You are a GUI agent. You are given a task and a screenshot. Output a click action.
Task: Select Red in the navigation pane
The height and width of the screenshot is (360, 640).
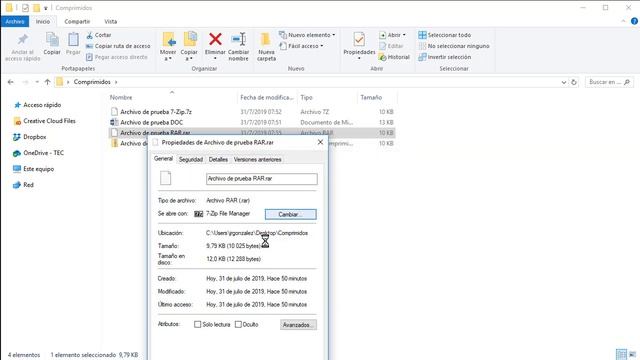coord(23,185)
